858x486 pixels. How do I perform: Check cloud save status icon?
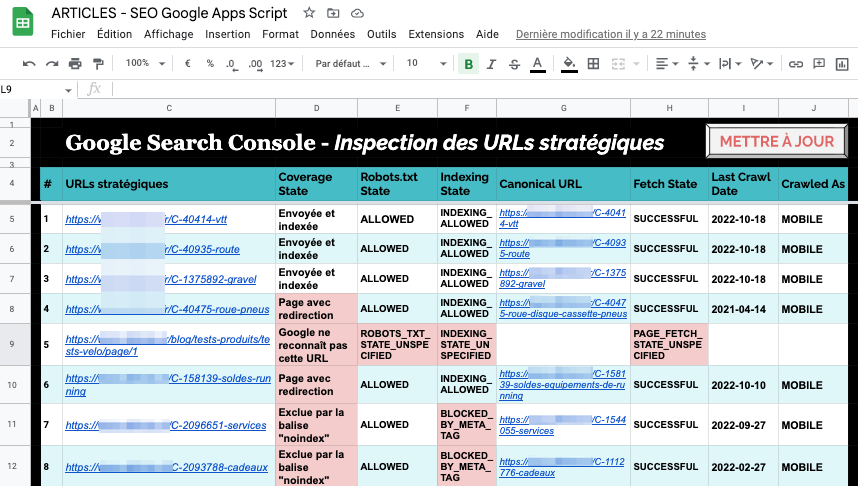tap(357, 13)
